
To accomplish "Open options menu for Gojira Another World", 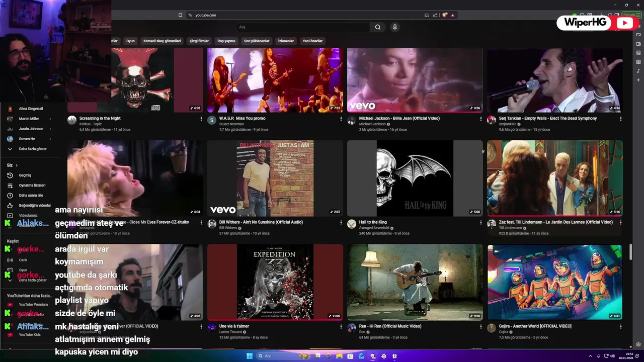I will pyautogui.click(x=620, y=327).
